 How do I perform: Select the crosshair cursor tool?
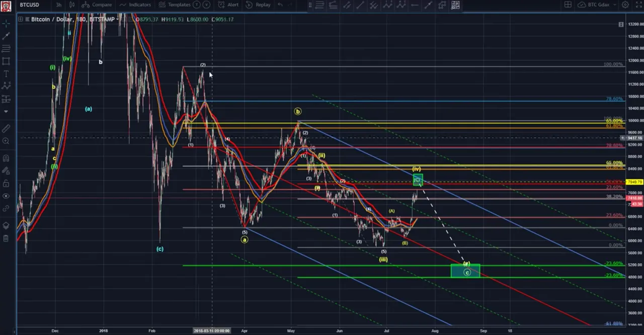pos(6,24)
